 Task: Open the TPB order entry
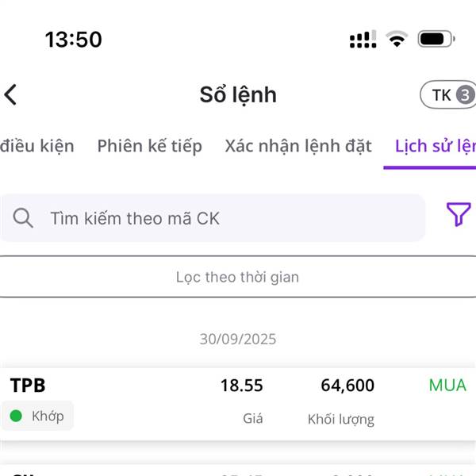tap(238, 404)
